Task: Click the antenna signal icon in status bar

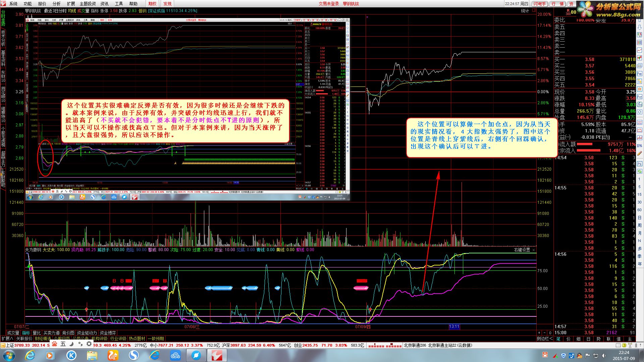Action: point(630,345)
